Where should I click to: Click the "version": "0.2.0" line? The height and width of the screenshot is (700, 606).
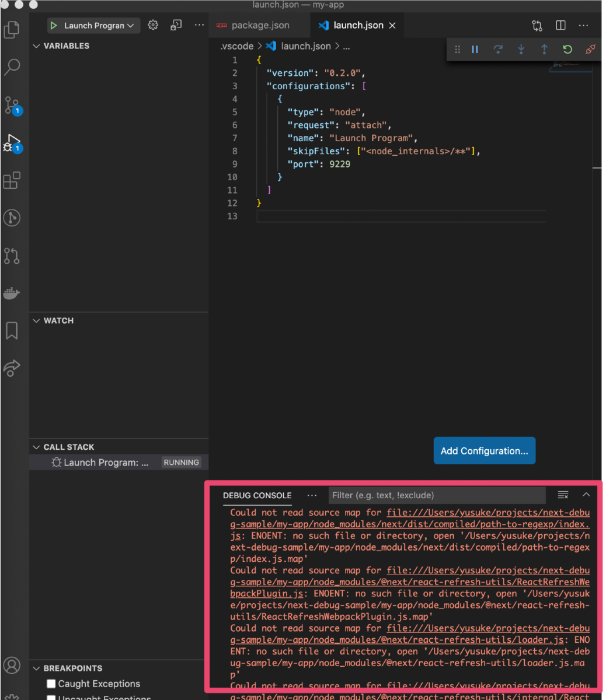316,73
